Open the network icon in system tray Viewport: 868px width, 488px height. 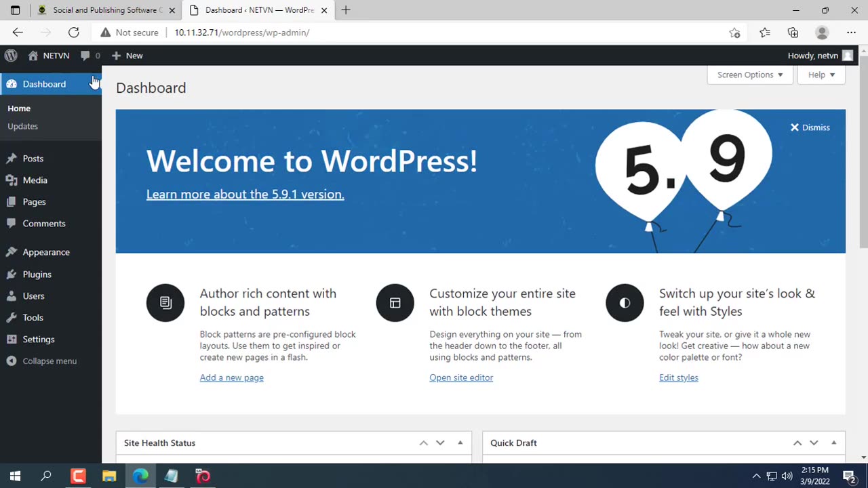pyautogui.click(x=772, y=476)
